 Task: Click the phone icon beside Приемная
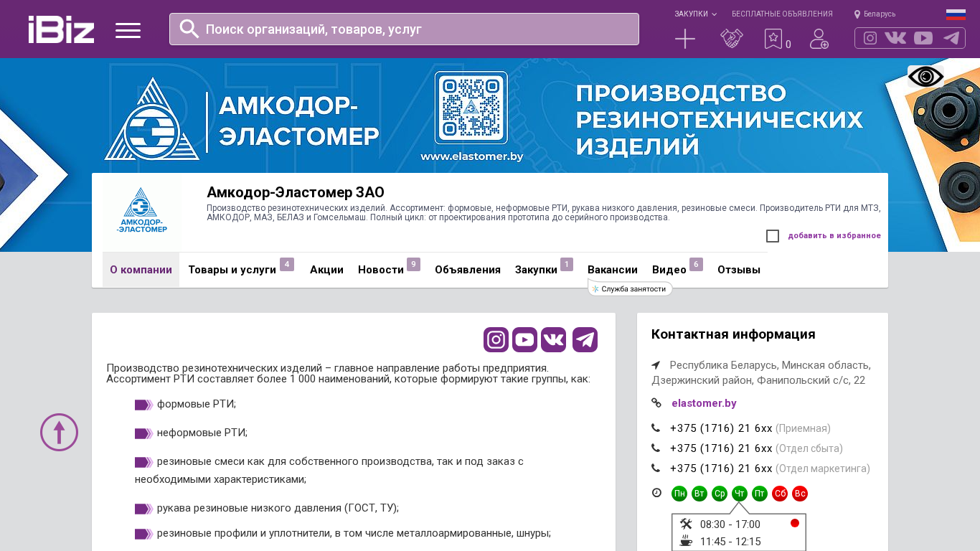pyautogui.click(x=656, y=428)
